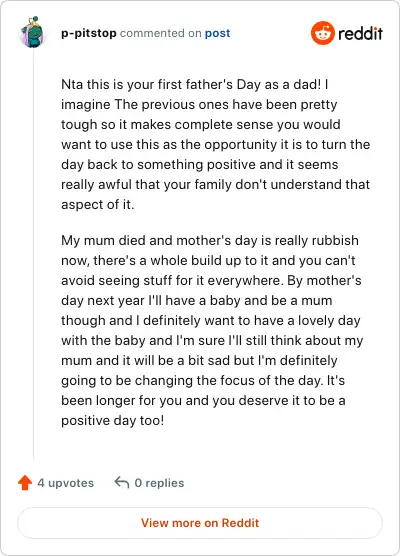Click the phrase 'aspect of it.'
The image size is (400, 556).
[x=98, y=205]
